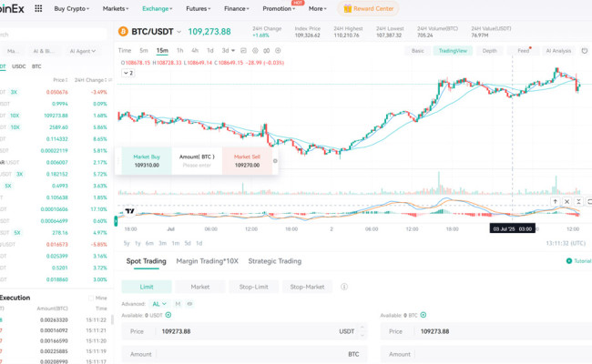Move indicator pane up with arrow icon
Image resolution: width=592 pixels, height=364 pixels.
pos(556,201)
